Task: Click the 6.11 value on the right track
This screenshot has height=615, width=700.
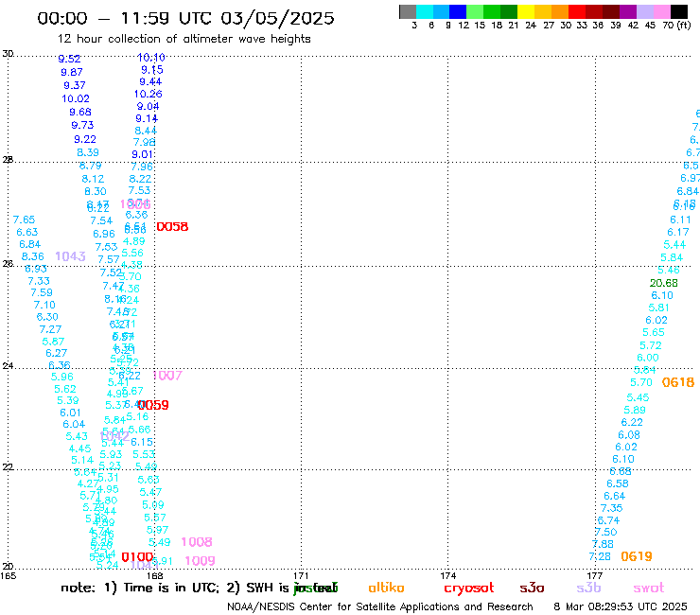Action: tap(680, 220)
